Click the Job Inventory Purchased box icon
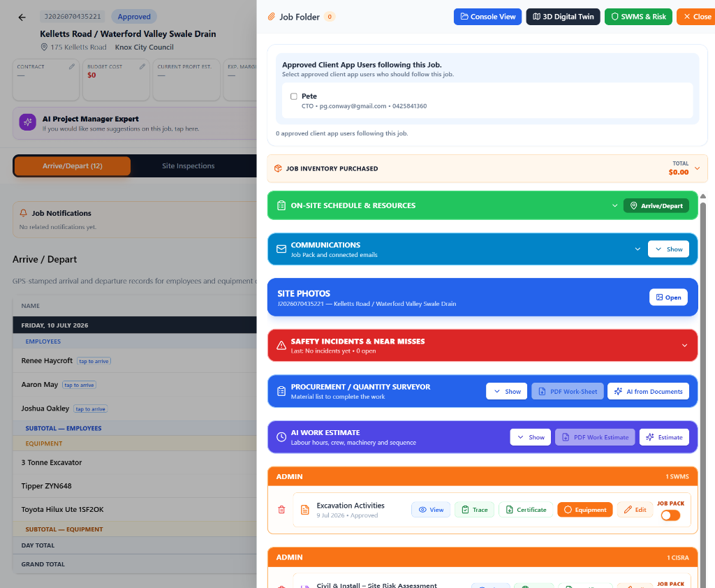 [x=278, y=168]
